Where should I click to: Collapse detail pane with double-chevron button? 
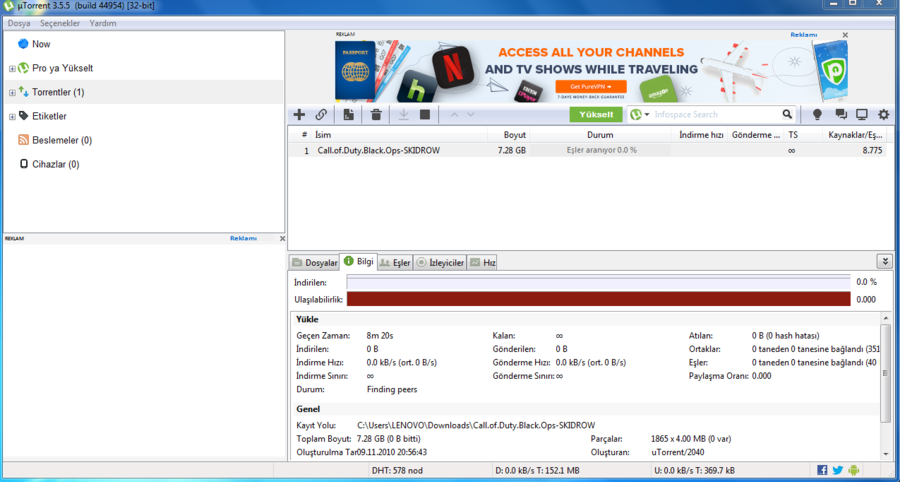coord(884,262)
